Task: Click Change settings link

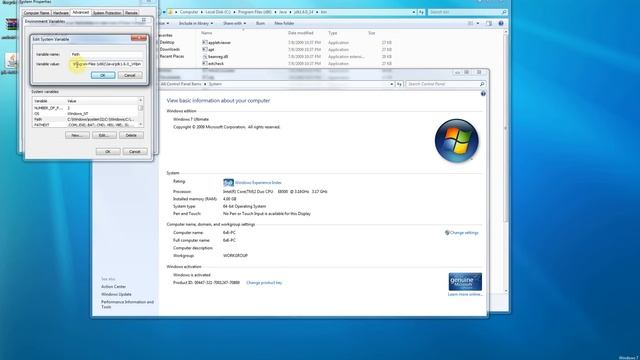Action: click(464, 233)
